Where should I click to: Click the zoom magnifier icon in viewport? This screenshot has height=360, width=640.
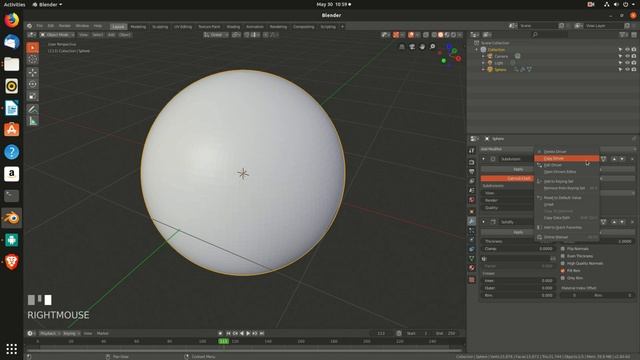432,47
